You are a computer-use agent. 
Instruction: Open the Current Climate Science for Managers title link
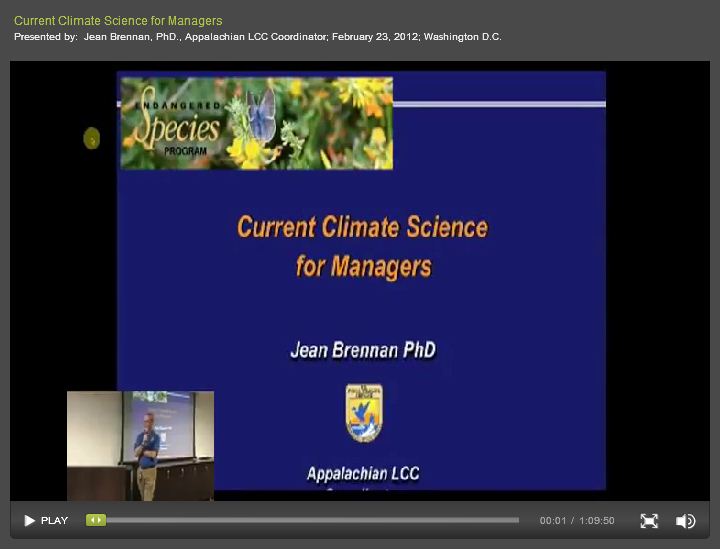coord(118,21)
